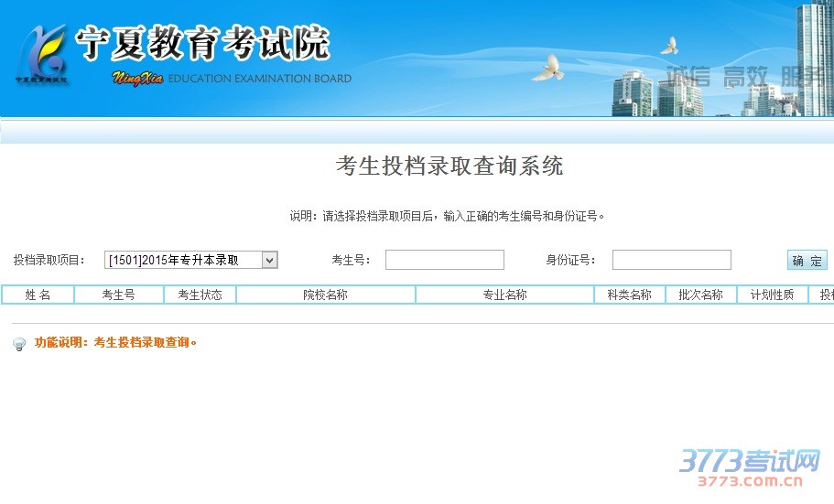The image size is (834, 504).
Task: Click the 考生号 table column header
Action: pyautogui.click(x=118, y=295)
